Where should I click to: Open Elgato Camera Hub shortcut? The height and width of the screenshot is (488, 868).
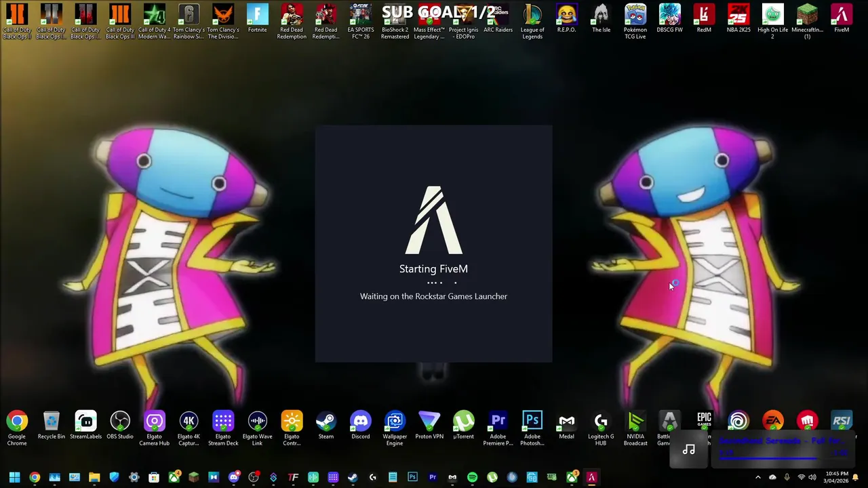pyautogui.click(x=154, y=428)
